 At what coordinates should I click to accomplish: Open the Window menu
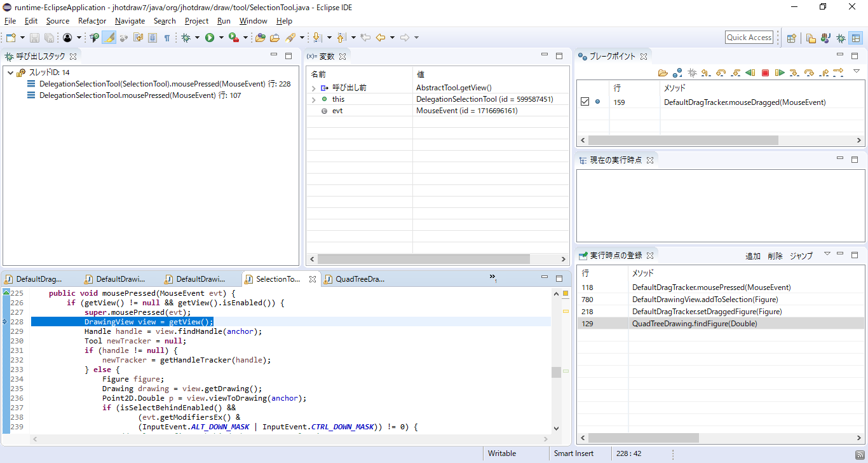click(x=253, y=21)
